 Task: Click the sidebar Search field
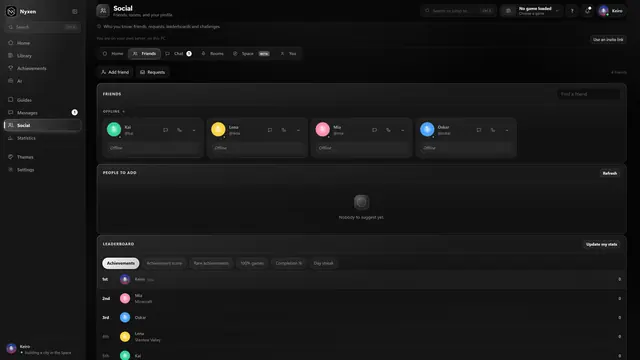[x=42, y=27]
